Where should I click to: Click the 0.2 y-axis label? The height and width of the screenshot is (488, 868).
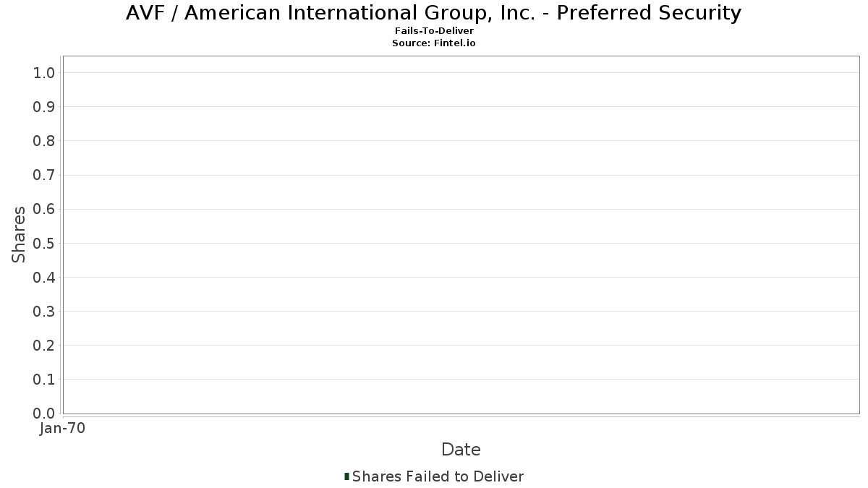point(44,346)
